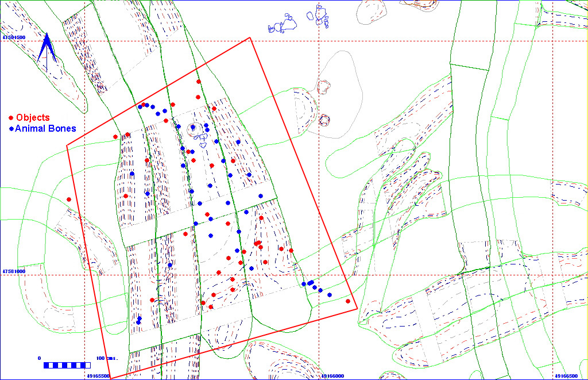Click the small red-brown stone outline above the grey circle

(x=325, y=87)
